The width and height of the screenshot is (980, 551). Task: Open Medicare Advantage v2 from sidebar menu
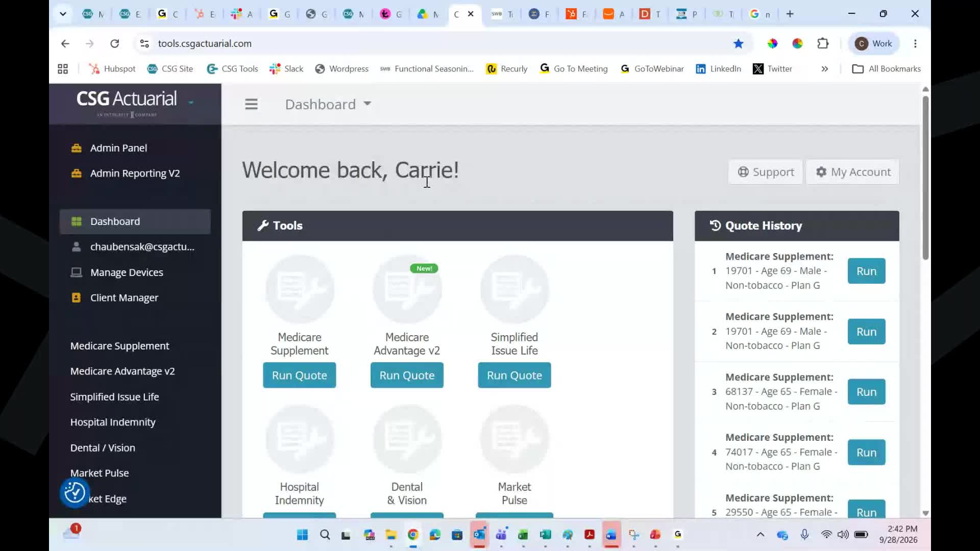pos(122,371)
